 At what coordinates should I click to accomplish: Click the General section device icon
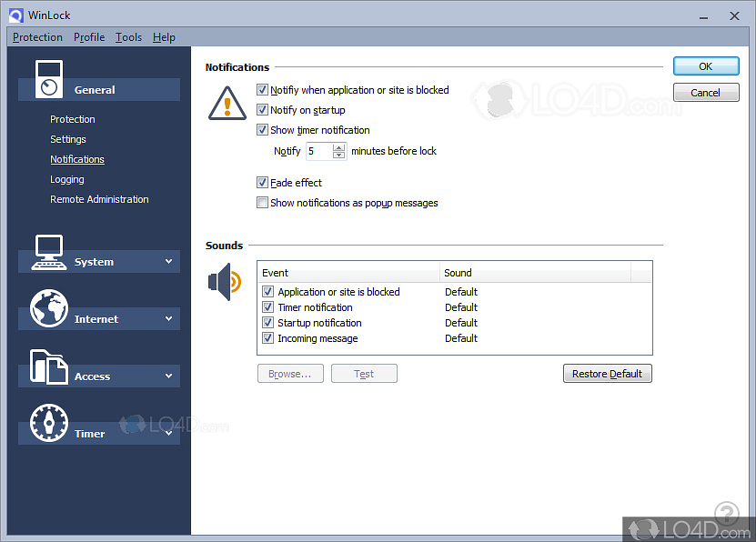tap(51, 79)
